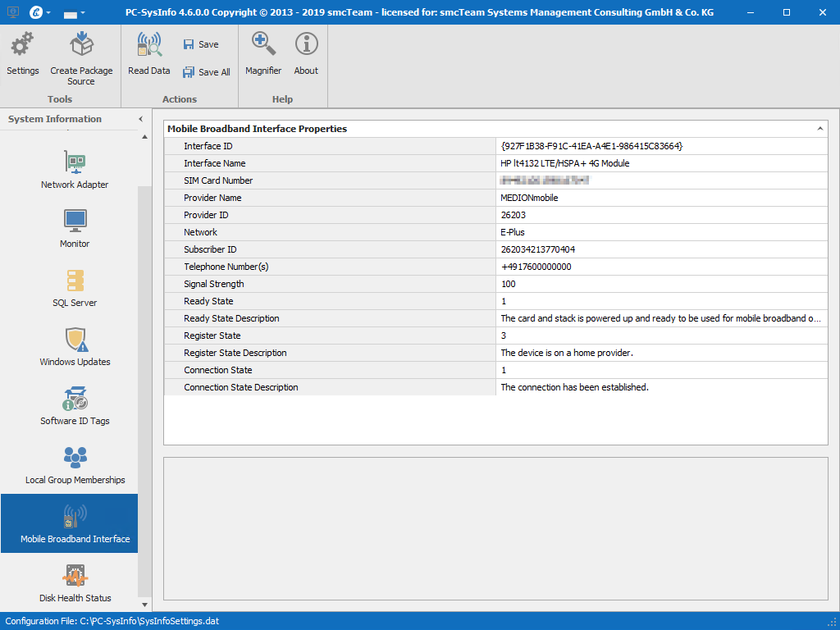Launch the Magnifier
The image size is (840, 630).
[x=263, y=53]
